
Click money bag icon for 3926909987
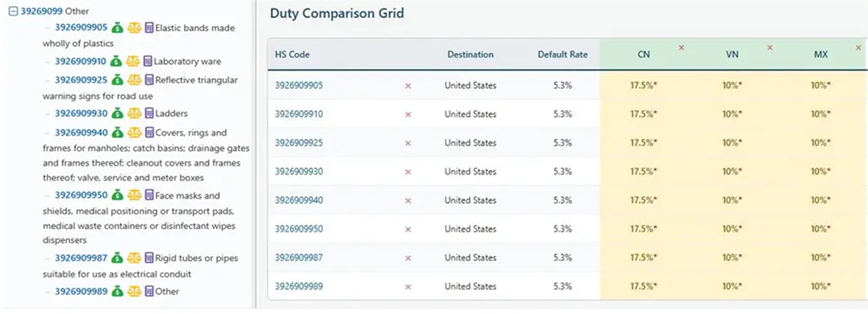tap(117, 258)
